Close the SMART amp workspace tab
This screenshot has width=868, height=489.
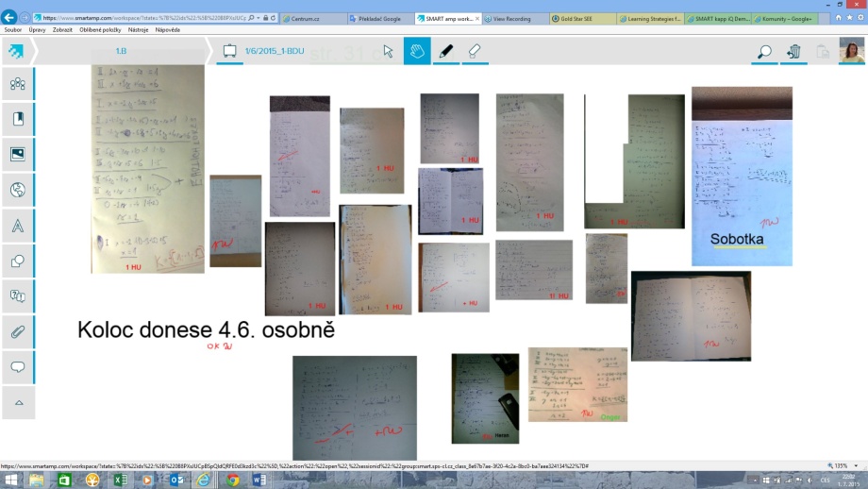(x=477, y=18)
